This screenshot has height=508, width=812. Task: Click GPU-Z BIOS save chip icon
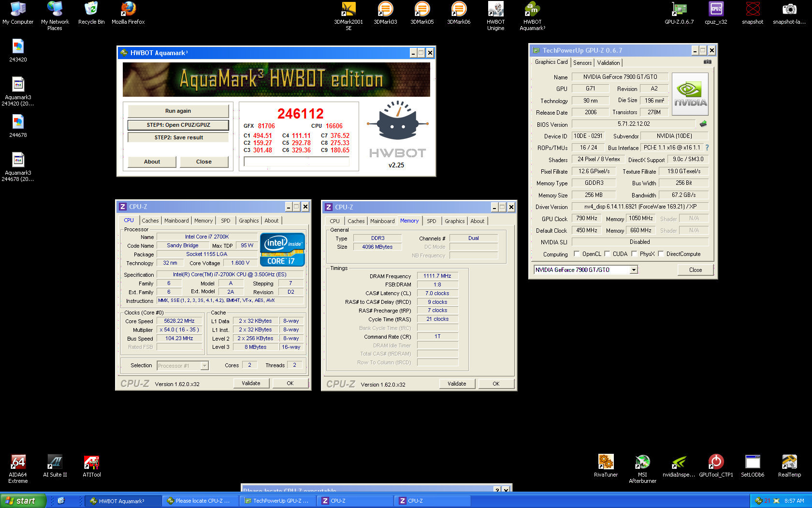(703, 124)
